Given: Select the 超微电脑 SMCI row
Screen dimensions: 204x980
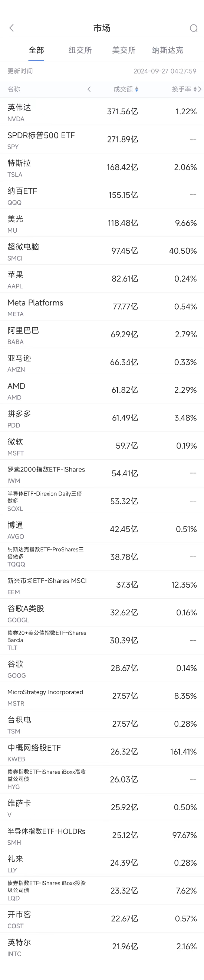Looking at the screenshot, I should (102, 251).
